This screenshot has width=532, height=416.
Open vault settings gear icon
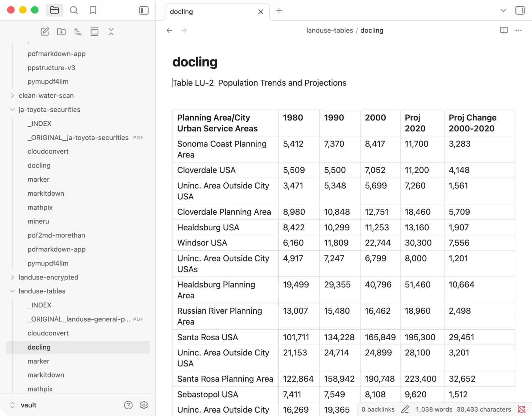(144, 405)
